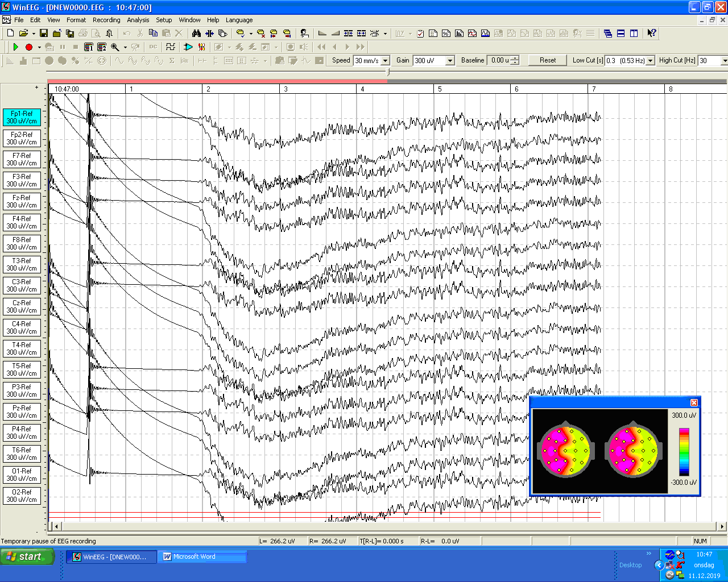Open the Recording menu
728x582 pixels.
click(x=106, y=20)
